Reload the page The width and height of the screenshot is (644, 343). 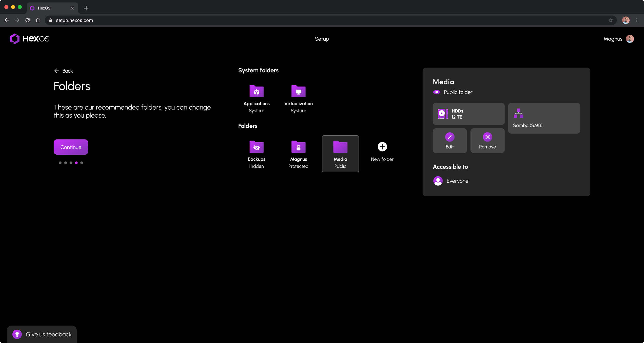tap(28, 20)
